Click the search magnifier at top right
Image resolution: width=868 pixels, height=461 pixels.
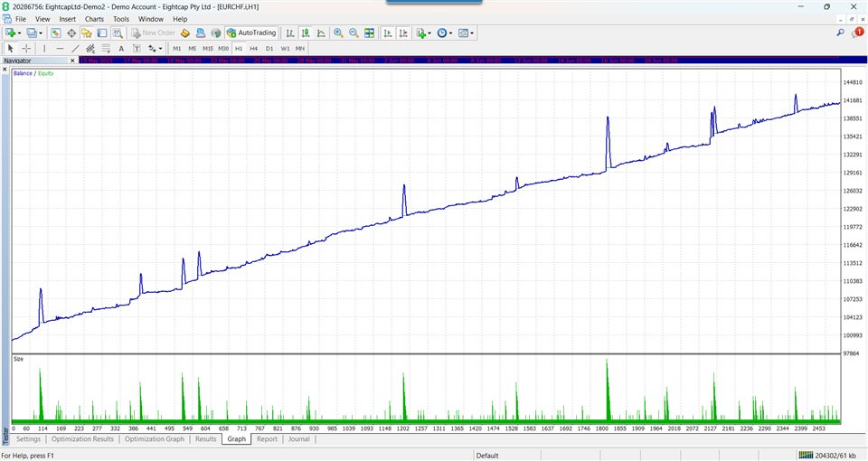pyautogui.click(x=838, y=33)
